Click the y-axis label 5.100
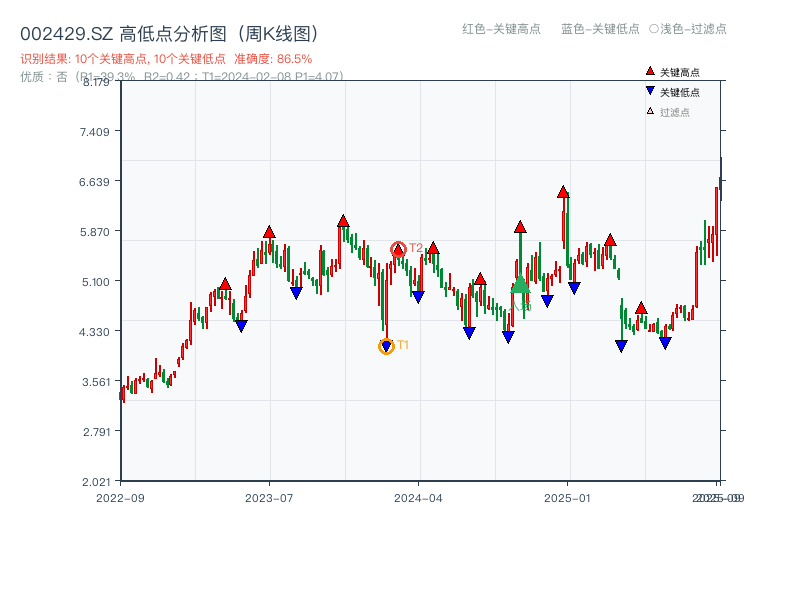This screenshot has width=800, height=600. pyautogui.click(x=95, y=282)
